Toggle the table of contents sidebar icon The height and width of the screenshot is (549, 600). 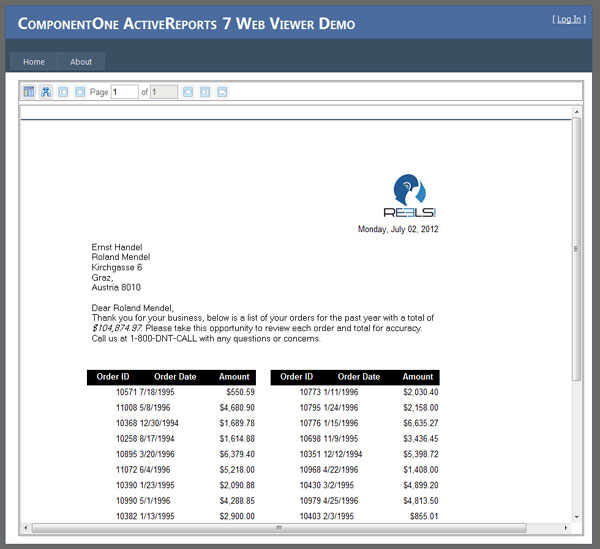coord(29,92)
